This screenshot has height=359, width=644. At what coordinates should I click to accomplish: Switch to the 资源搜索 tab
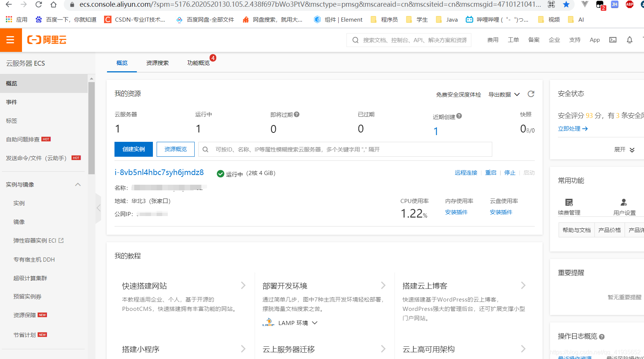coord(157,63)
